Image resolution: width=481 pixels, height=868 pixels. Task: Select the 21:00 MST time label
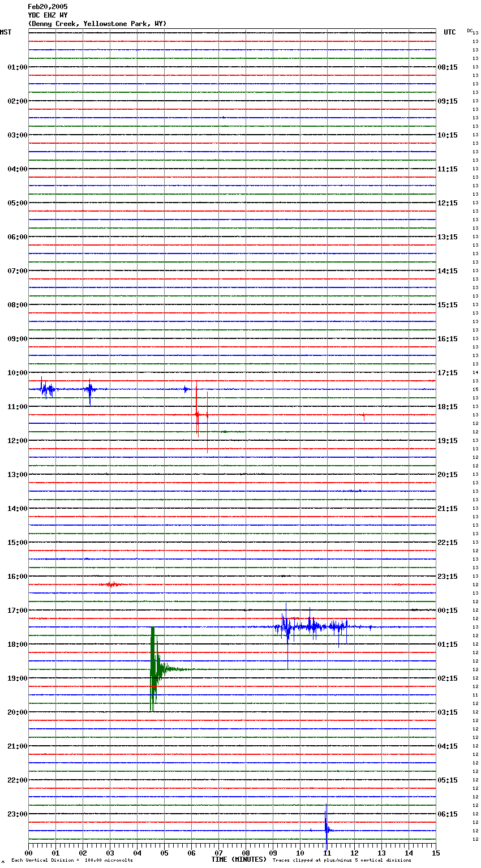click(18, 746)
